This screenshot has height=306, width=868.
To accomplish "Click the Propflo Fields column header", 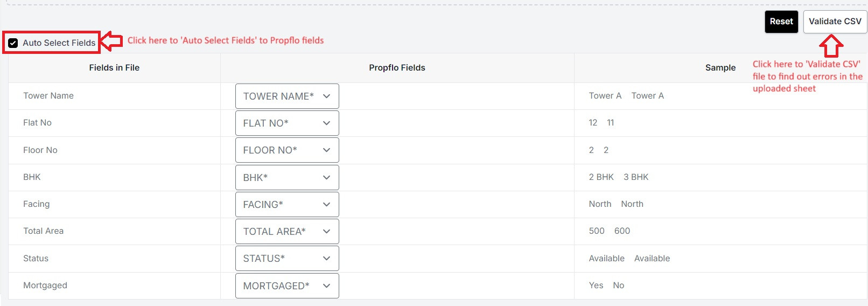I will pos(397,68).
